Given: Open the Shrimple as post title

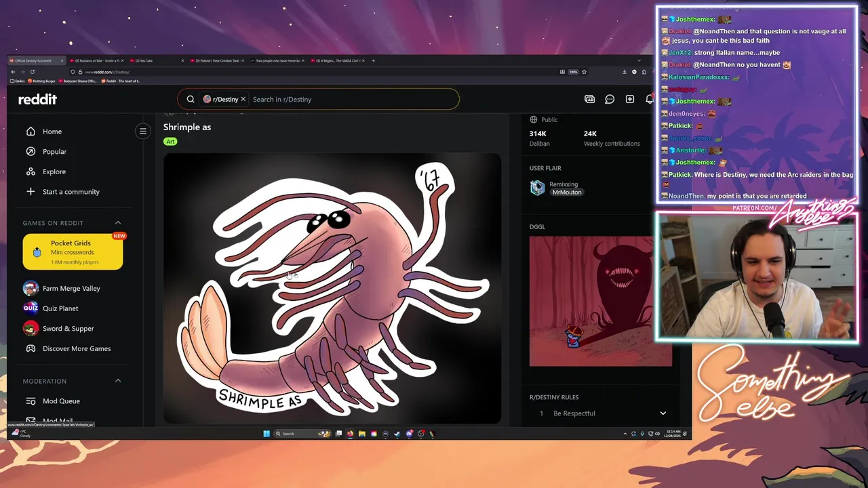Looking at the screenshot, I should point(187,127).
